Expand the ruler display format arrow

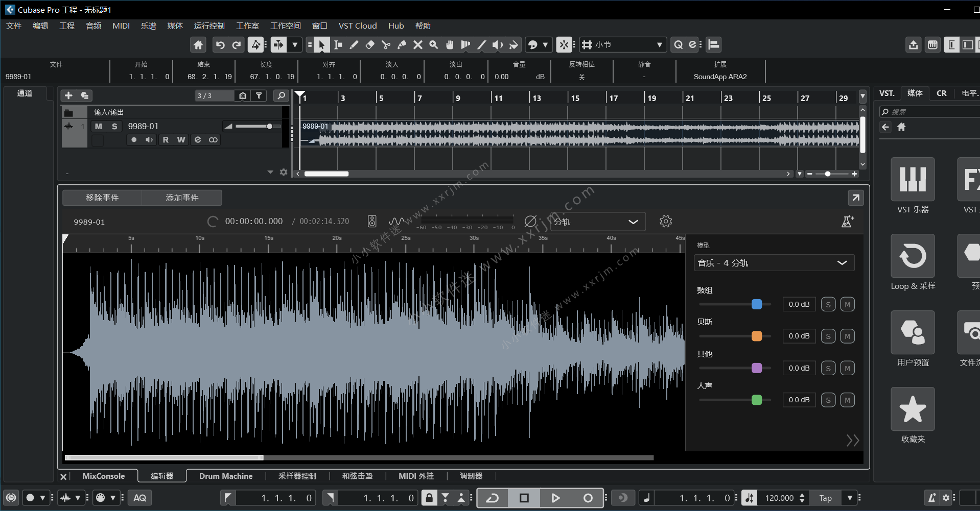[863, 96]
